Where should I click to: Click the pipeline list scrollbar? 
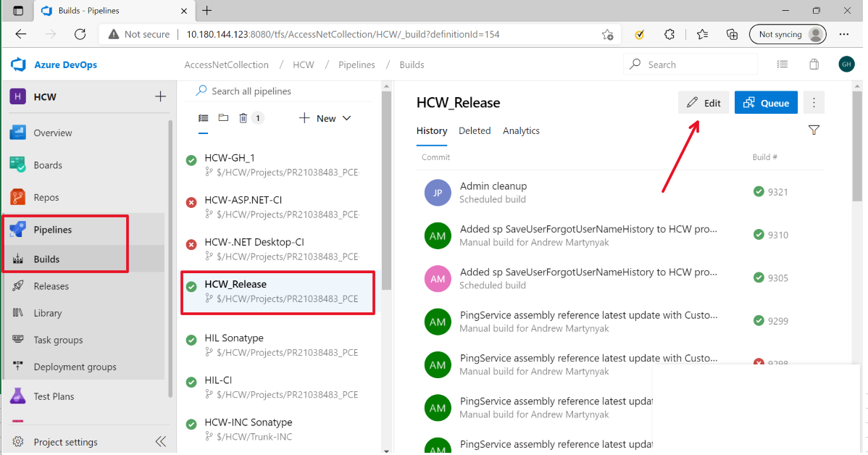pyautogui.click(x=386, y=191)
